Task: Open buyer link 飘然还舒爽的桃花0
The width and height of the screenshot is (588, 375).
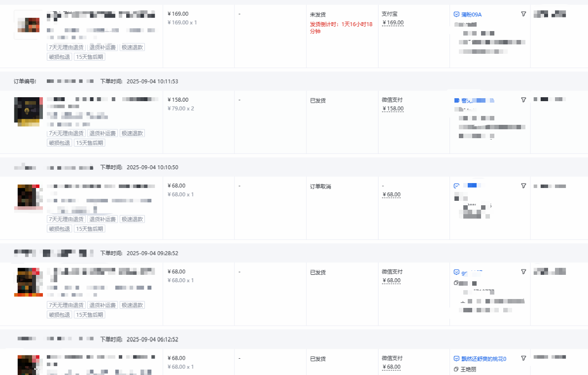Action: tap(484, 359)
